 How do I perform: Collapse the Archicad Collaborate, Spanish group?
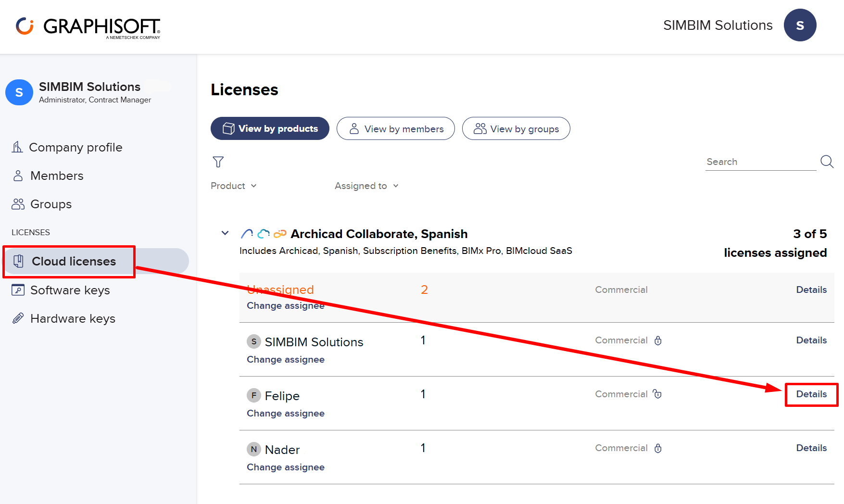tap(225, 233)
